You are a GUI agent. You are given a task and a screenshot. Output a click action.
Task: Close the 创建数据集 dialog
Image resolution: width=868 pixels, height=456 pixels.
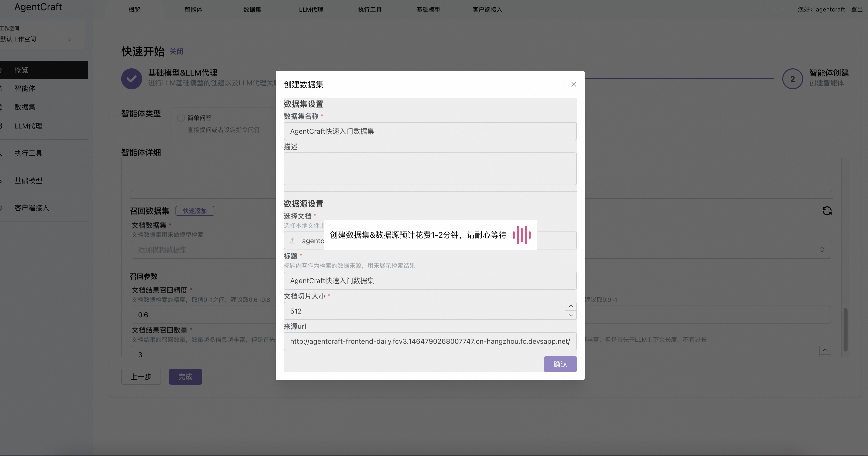coord(574,84)
